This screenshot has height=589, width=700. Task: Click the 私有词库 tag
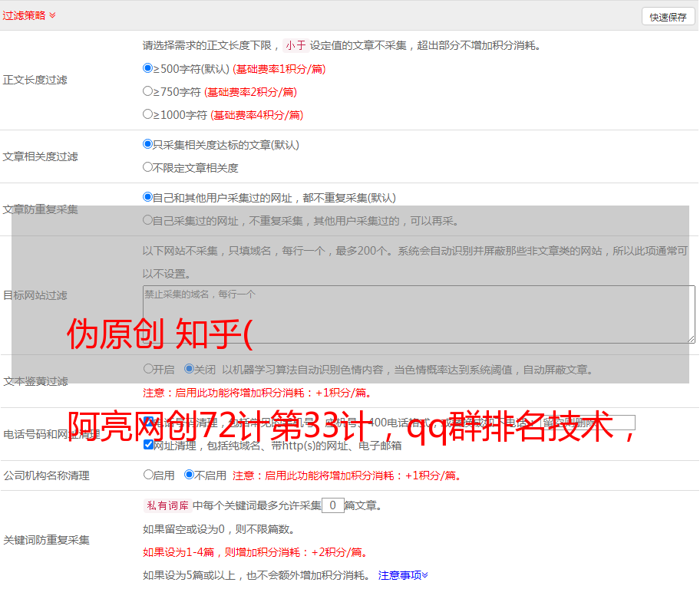pos(168,505)
